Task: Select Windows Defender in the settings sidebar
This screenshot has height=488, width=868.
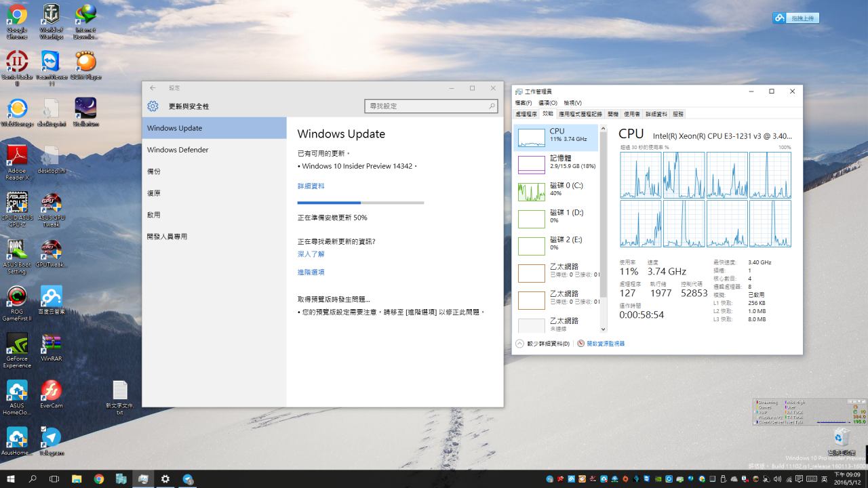Action: point(178,150)
